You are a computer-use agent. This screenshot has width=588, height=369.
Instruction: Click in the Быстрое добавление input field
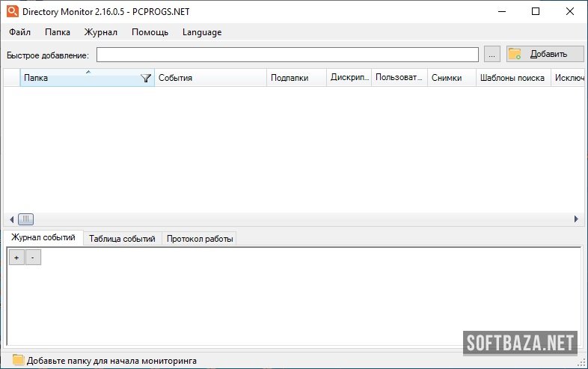tap(287, 55)
